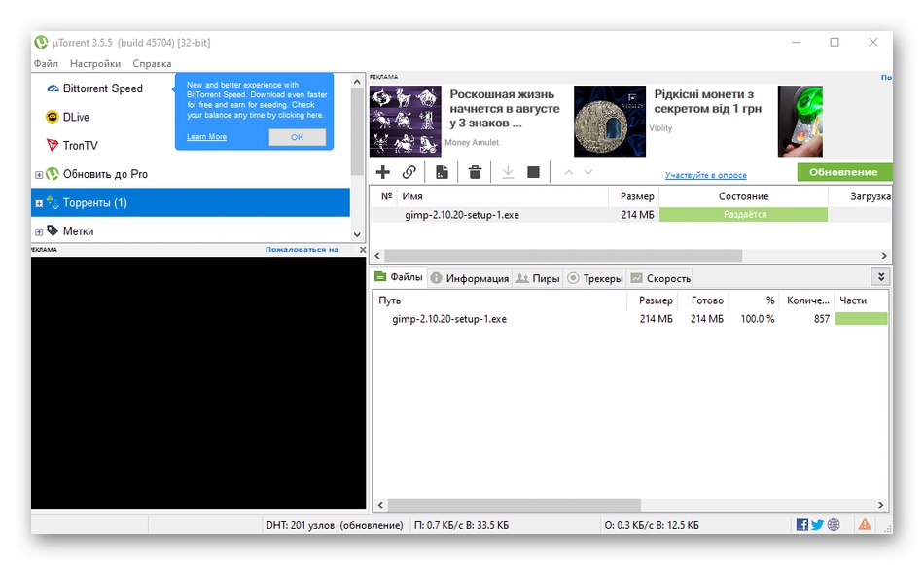Click the Remove torrent trash icon
924x565 pixels.
tap(475, 172)
